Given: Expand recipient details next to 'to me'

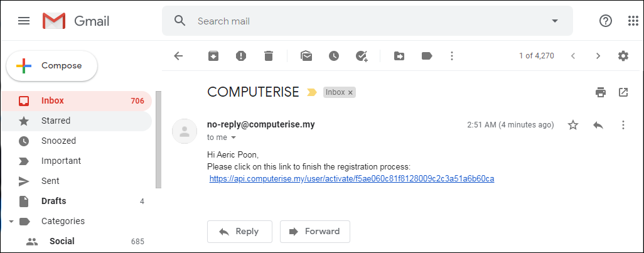Looking at the screenshot, I should click(234, 137).
